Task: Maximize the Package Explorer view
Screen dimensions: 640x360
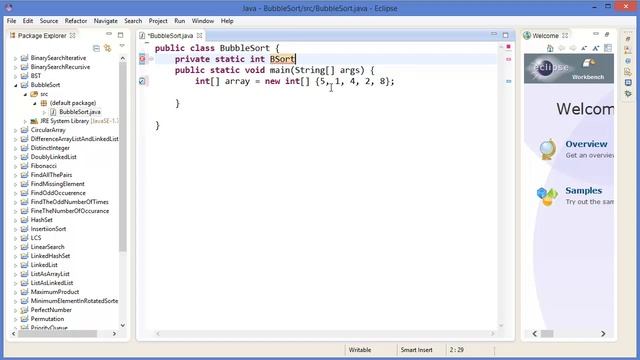Action: [120, 35]
